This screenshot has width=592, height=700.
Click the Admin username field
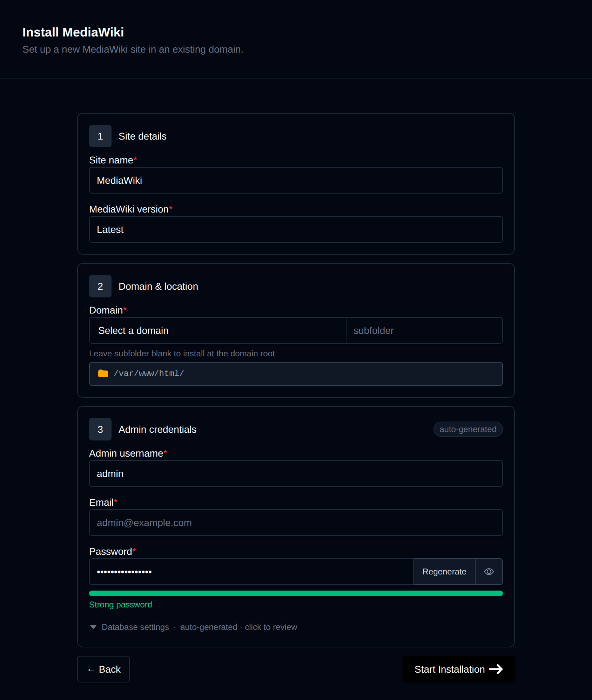296,473
